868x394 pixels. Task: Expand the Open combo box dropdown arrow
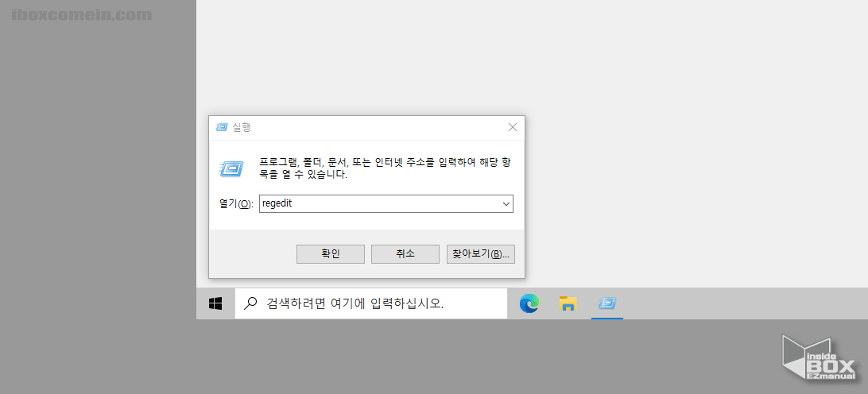click(506, 203)
